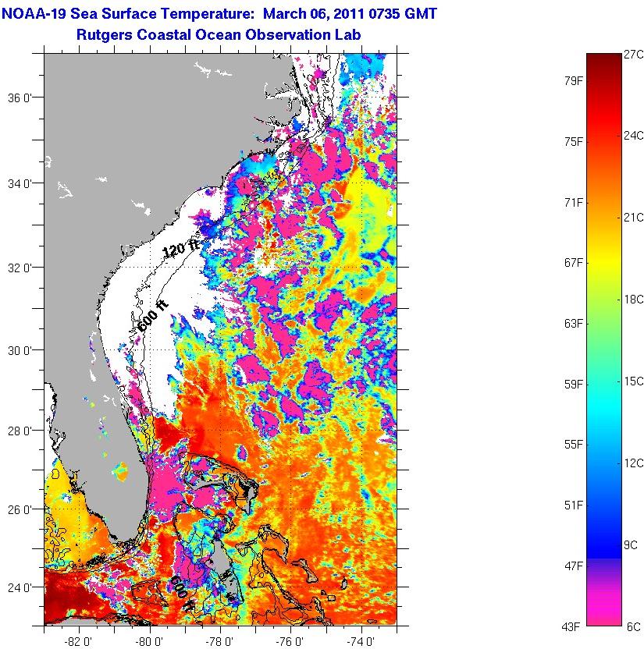644x649 pixels.
Task: Click the 43F label on color scale
Action: pos(571,626)
